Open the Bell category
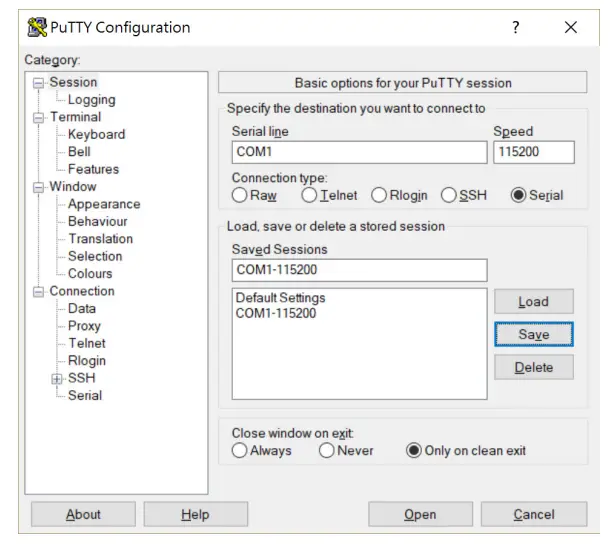Viewport: 610px width, 546px height. click(x=79, y=151)
